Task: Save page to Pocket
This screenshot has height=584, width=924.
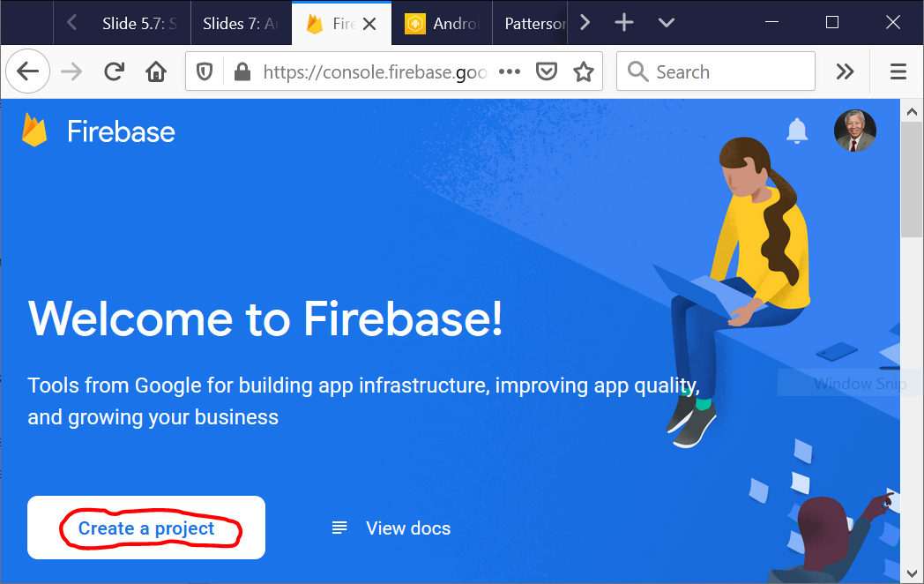Action: (x=548, y=72)
